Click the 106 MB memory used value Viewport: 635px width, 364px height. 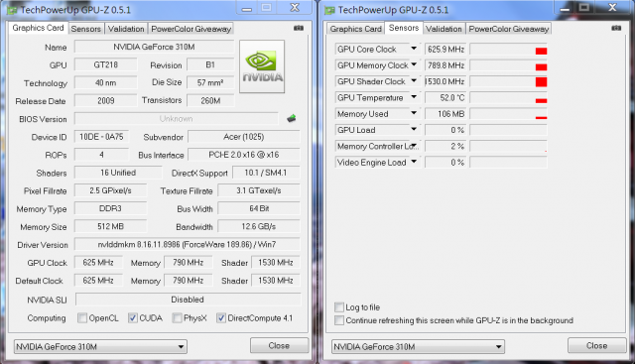(445, 114)
